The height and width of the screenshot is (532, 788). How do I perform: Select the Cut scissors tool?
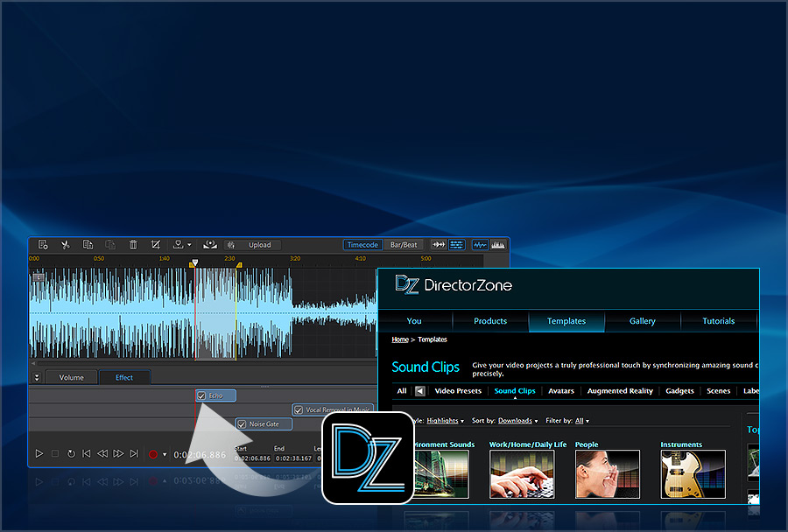pyautogui.click(x=66, y=245)
